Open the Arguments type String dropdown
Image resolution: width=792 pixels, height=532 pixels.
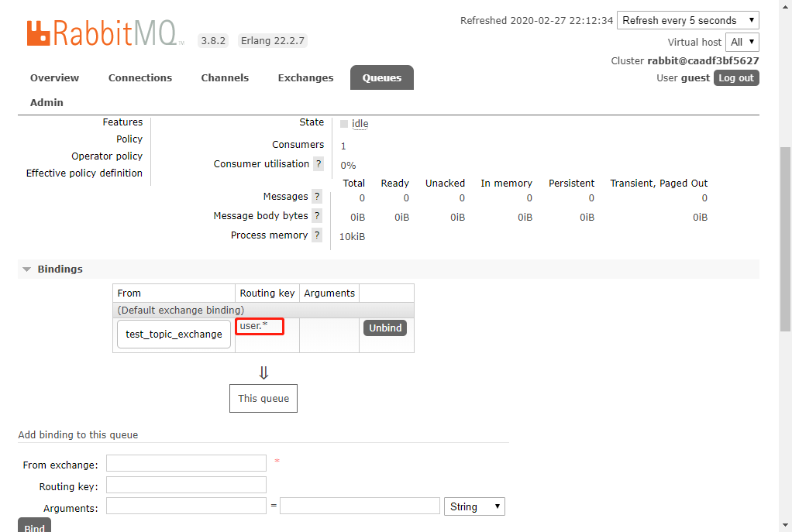point(474,506)
